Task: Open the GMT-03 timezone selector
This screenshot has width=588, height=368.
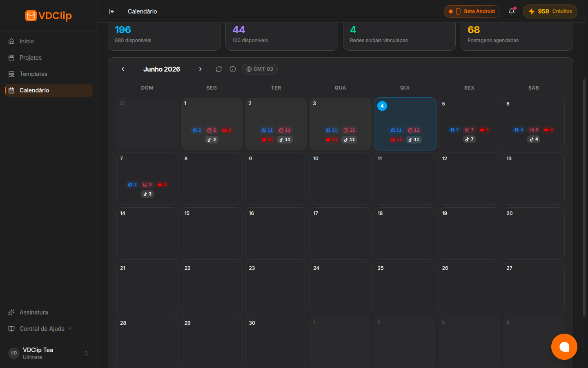Action: 260,69
